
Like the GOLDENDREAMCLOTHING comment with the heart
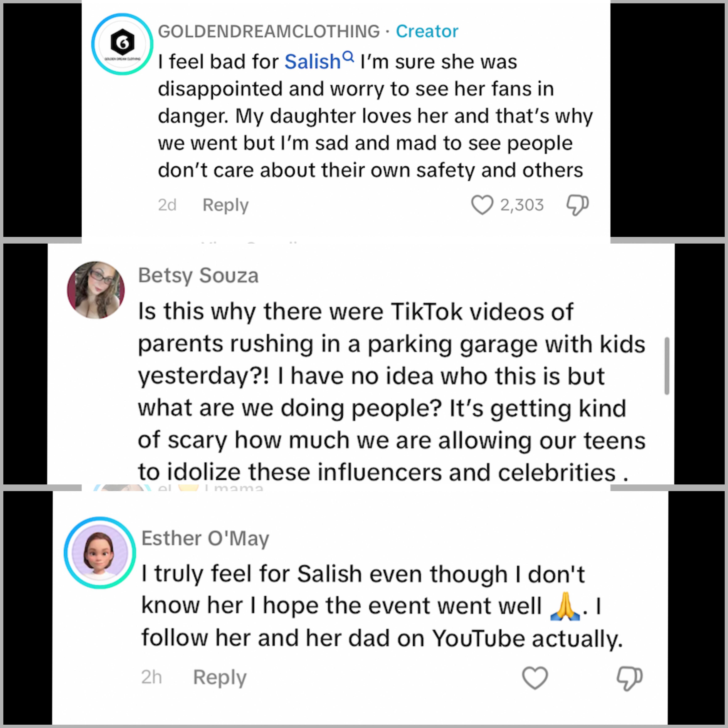(x=481, y=205)
